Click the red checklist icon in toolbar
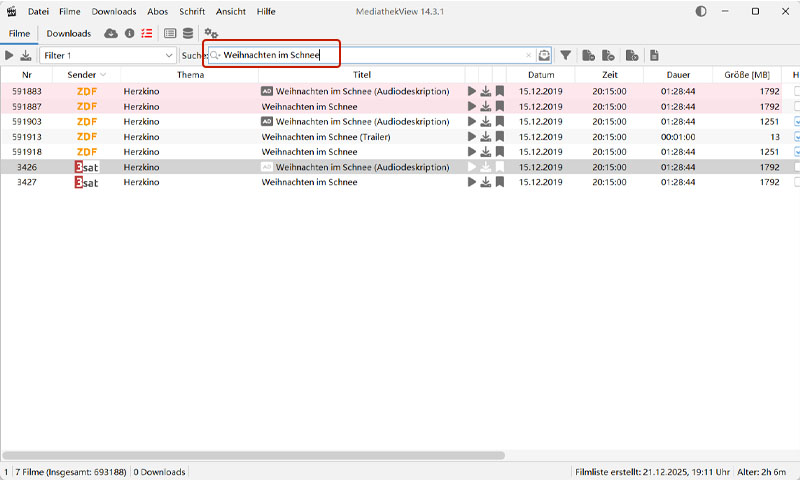The image size is (800, 480). point(146,33)
